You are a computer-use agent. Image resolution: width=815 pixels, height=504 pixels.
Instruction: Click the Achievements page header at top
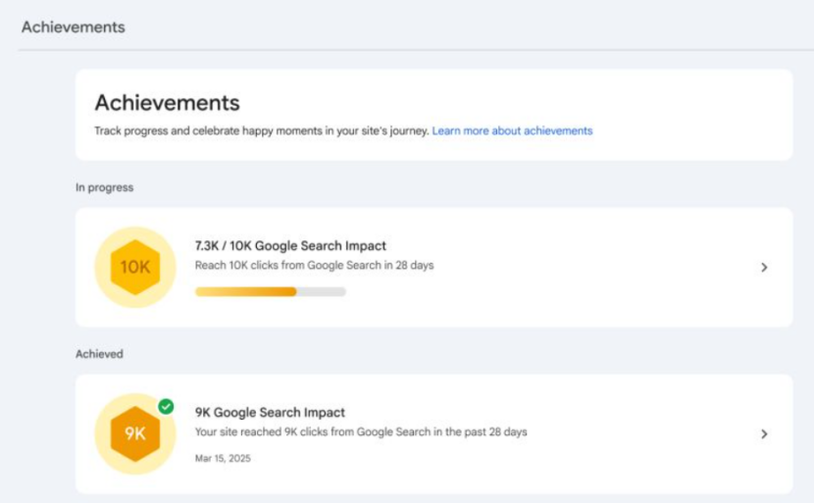pyautogui.click(x=74, y=26)
